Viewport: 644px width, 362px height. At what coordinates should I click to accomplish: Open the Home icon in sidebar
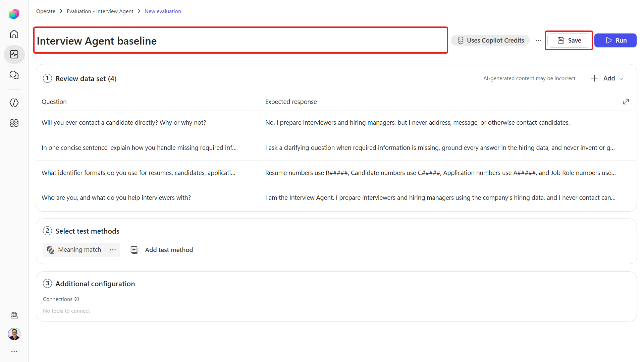(x=14, y=34)
